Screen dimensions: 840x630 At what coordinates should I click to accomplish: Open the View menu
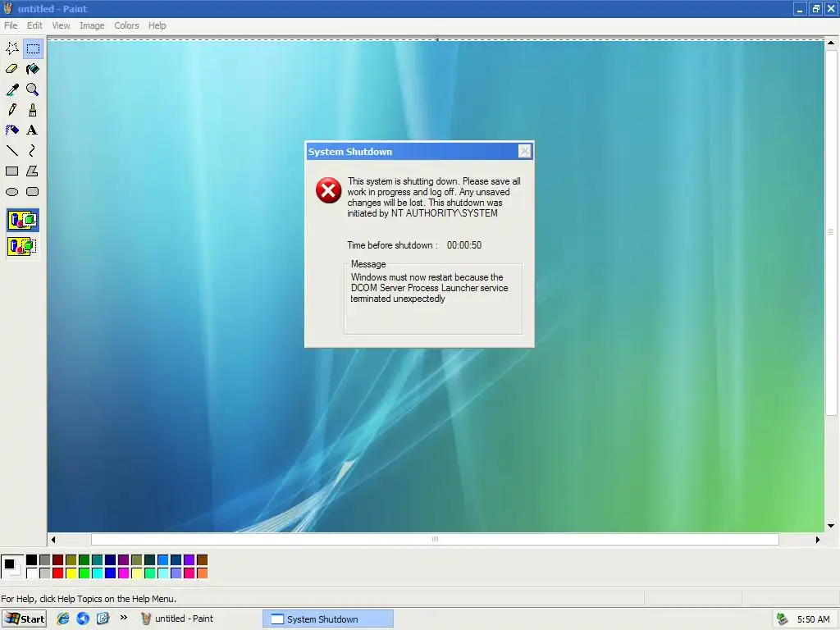[61, 25]
